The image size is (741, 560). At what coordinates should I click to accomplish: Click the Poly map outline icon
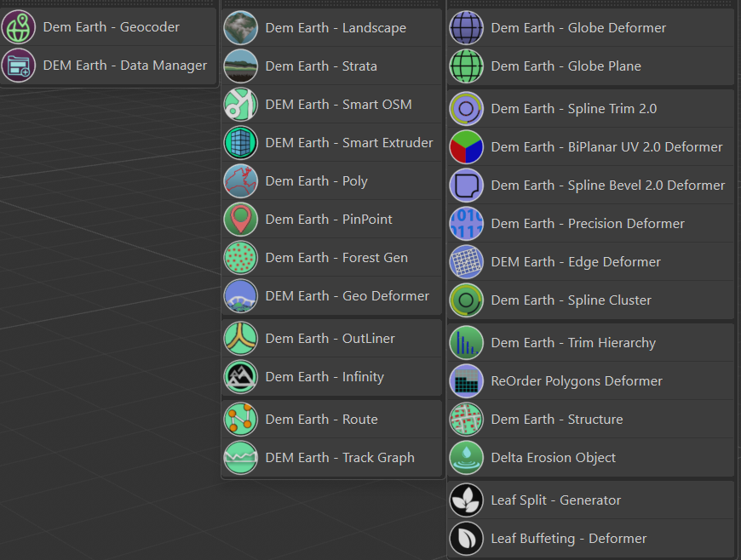coord(240,180)
